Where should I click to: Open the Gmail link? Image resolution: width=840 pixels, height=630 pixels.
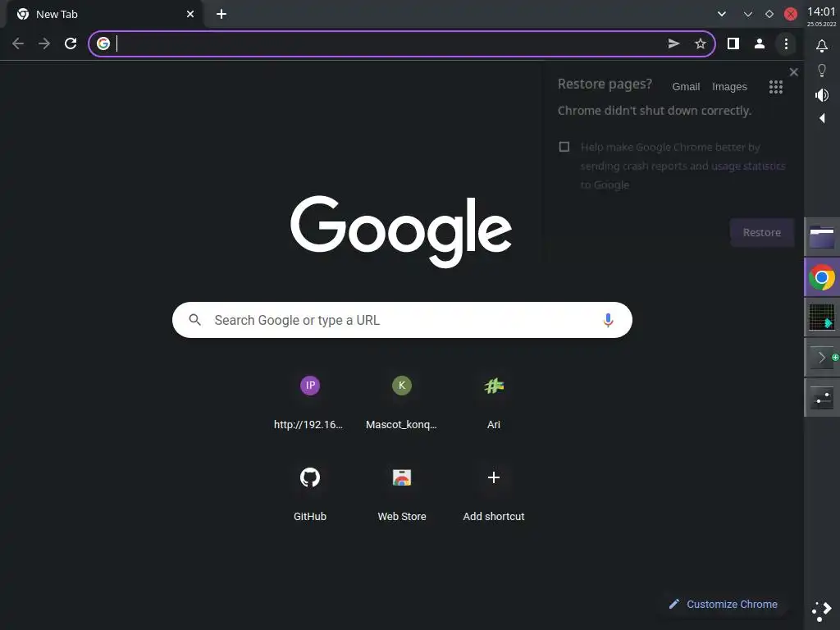686,87
